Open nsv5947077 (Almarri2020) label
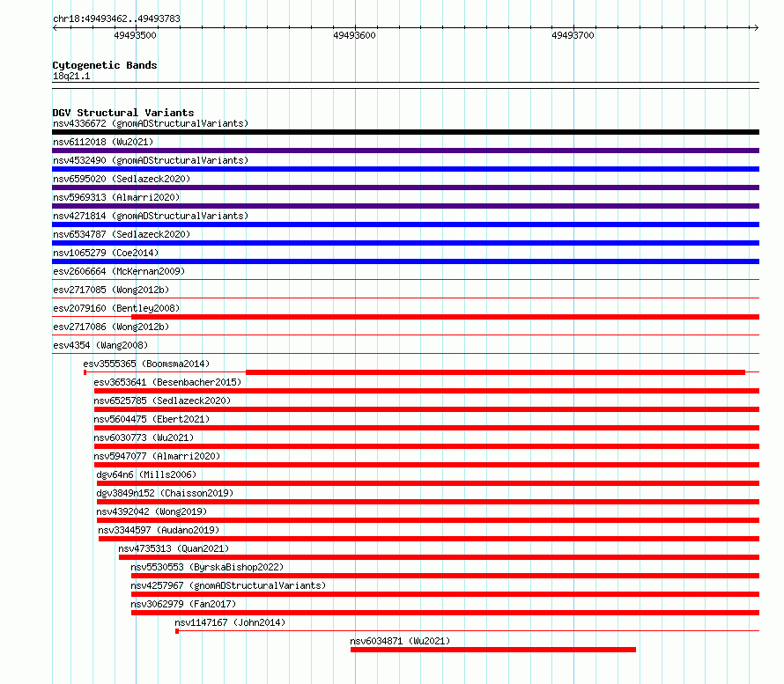 click(x=157, y=456)
